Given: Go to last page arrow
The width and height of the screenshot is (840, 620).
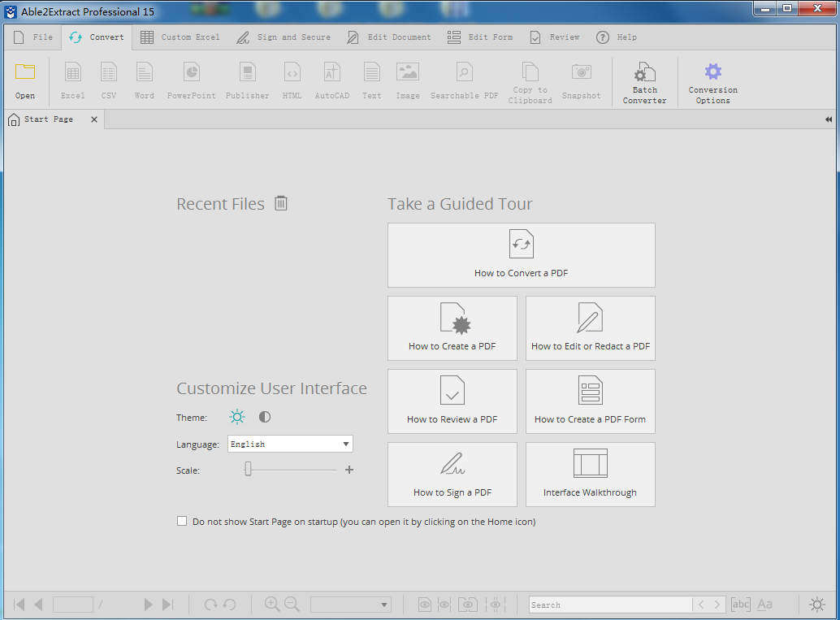Looking at the screenshot, I should pos(167,605).
